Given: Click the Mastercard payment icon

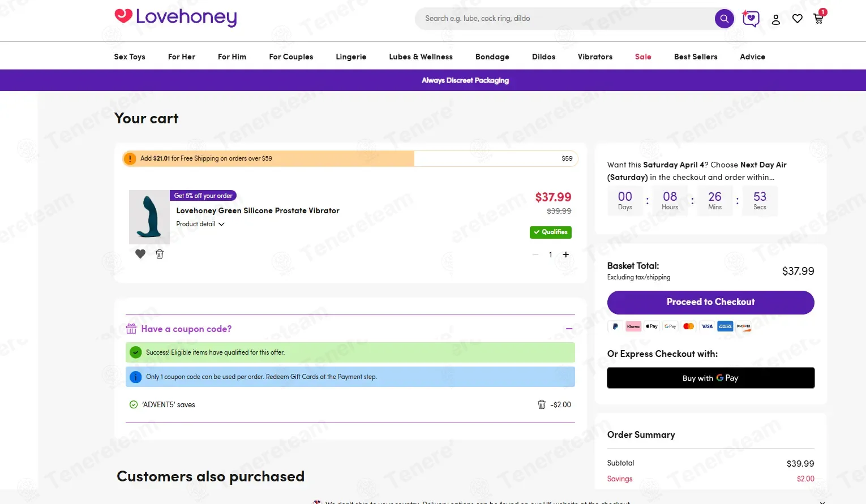Looking at the screenshot, I should click(689, 326).
